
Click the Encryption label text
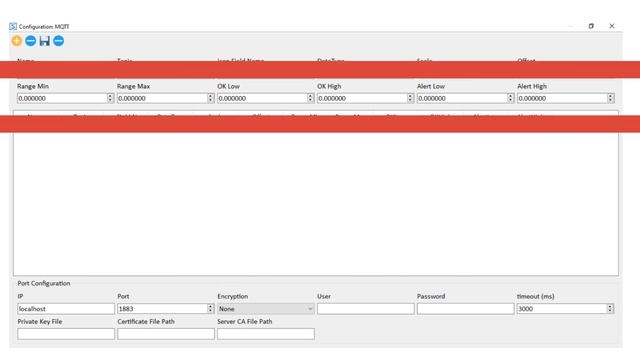[x=233, y=296]
